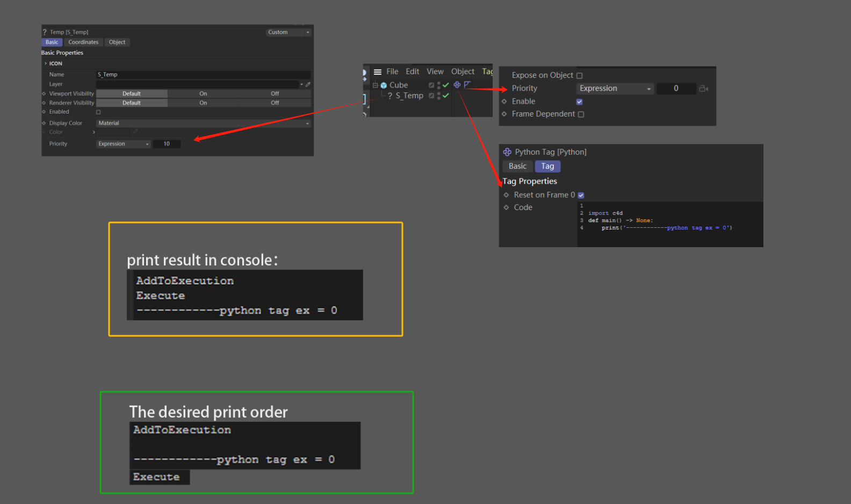Tick the Frame Dependent checkbox
The height and width of the screenshot is (504, 851).
581,114
